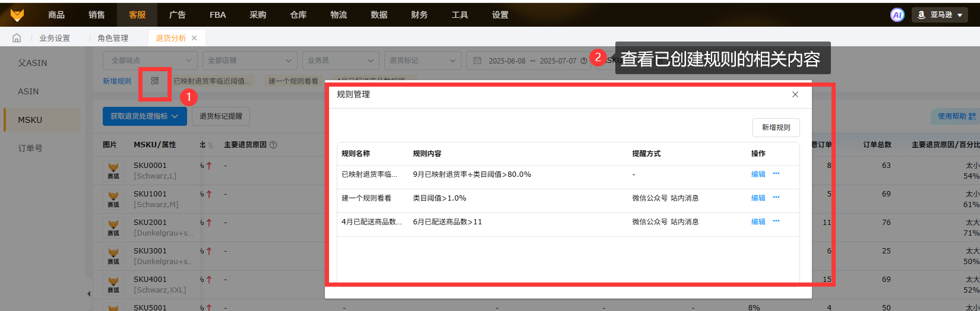Edit the 4月已配送商品数 rule

pos(758,222)
